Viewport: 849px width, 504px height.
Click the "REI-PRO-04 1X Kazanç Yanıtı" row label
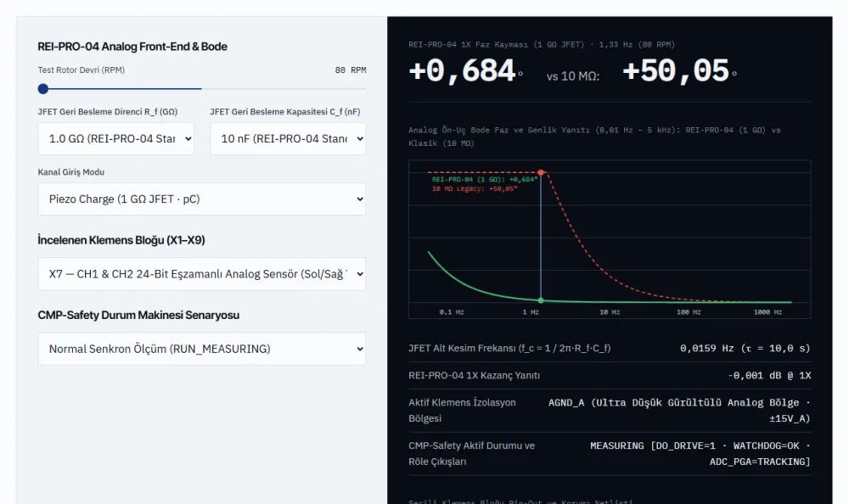click(x=475, y=375)
